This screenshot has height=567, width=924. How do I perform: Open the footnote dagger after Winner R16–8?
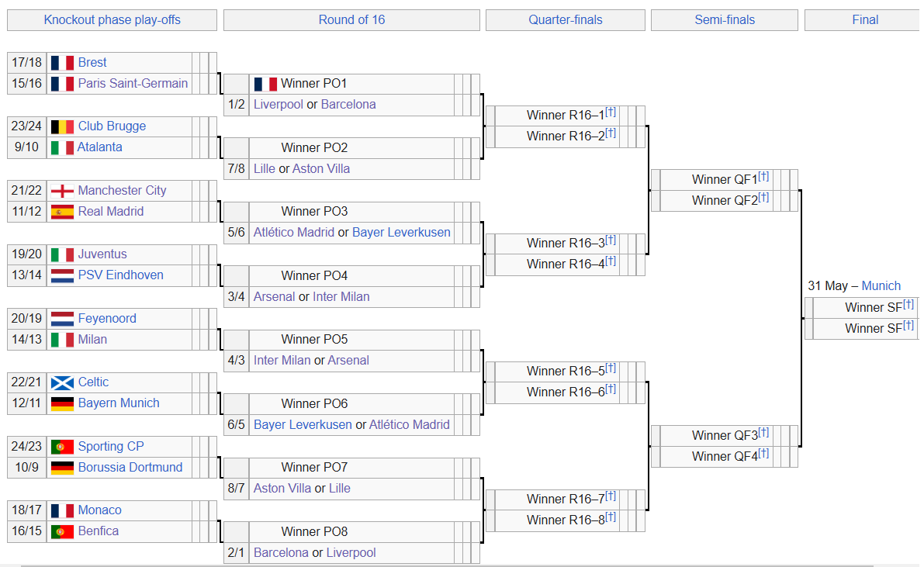[611, 517]
